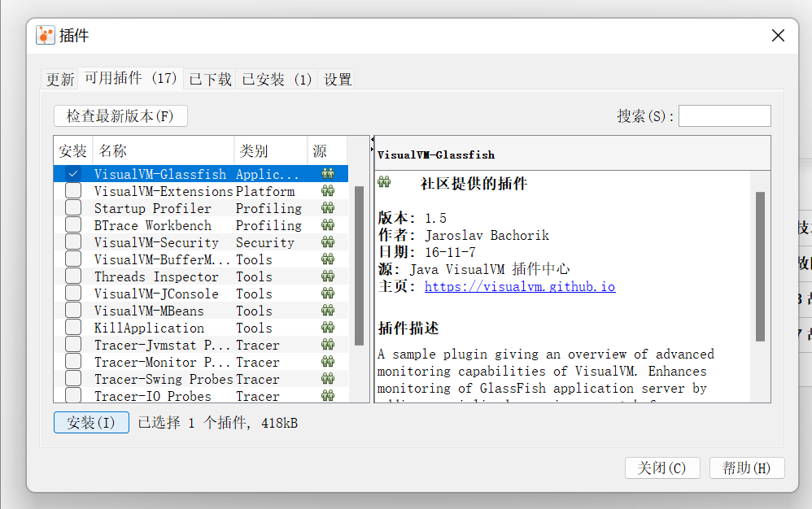Switch to the 更新 tab

point(60,79)
